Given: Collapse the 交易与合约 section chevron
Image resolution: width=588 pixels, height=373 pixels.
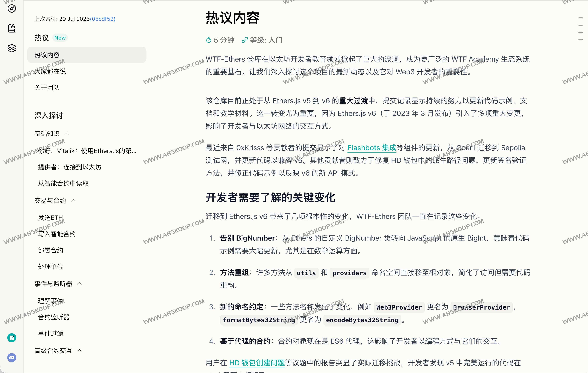Looking at the screenshot, I should (73, 200).
